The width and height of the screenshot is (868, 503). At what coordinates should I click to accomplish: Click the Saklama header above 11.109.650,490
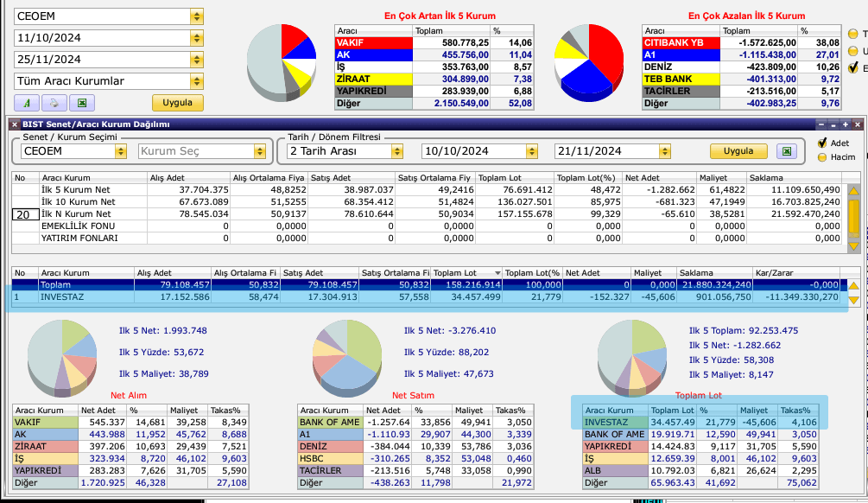[x=794, y=178]
